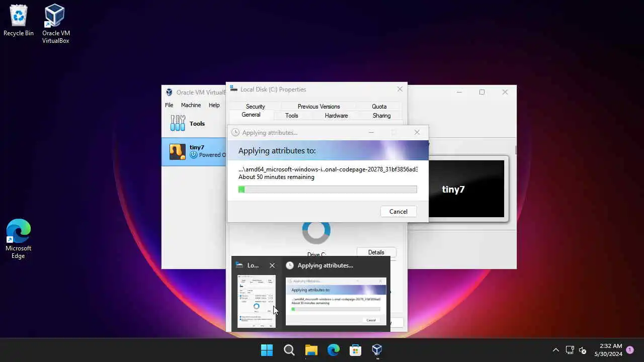644x362 pixels.
Task: Click the VirtualBox taskbar icon
Action: coord(377,350)
